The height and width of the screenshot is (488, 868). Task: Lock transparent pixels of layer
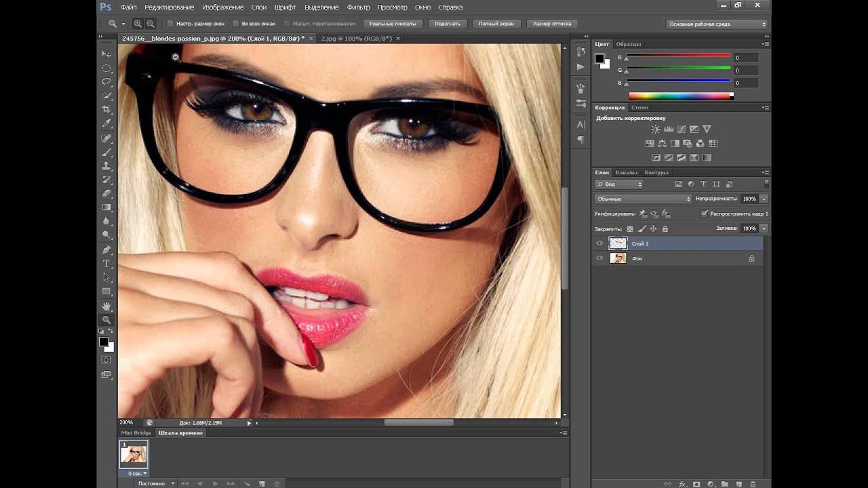pos(630,229)
